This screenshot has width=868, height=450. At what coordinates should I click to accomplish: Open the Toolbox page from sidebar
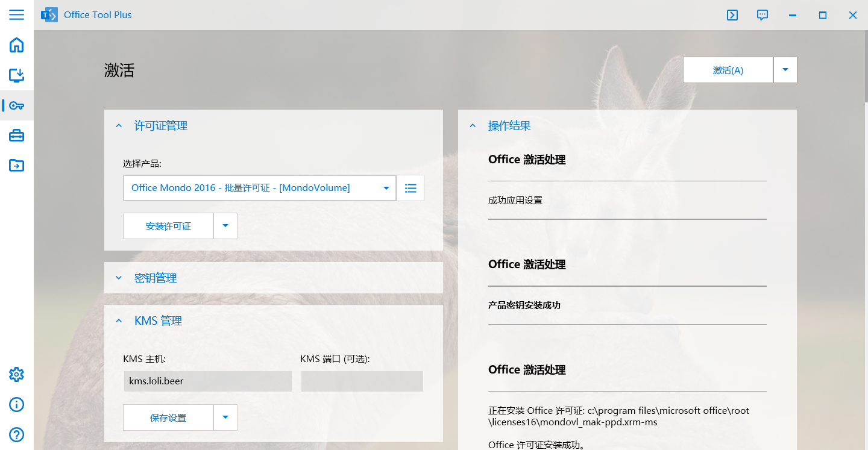16,136
